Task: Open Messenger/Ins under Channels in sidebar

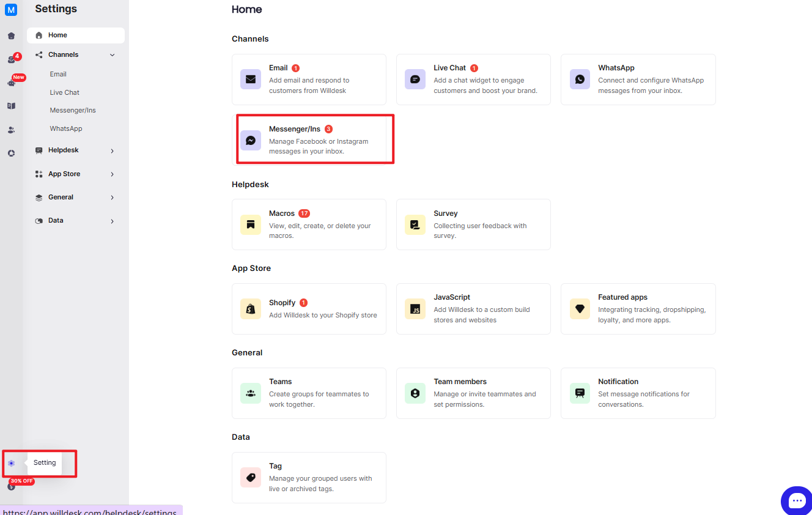Action: tap(73, 110)
